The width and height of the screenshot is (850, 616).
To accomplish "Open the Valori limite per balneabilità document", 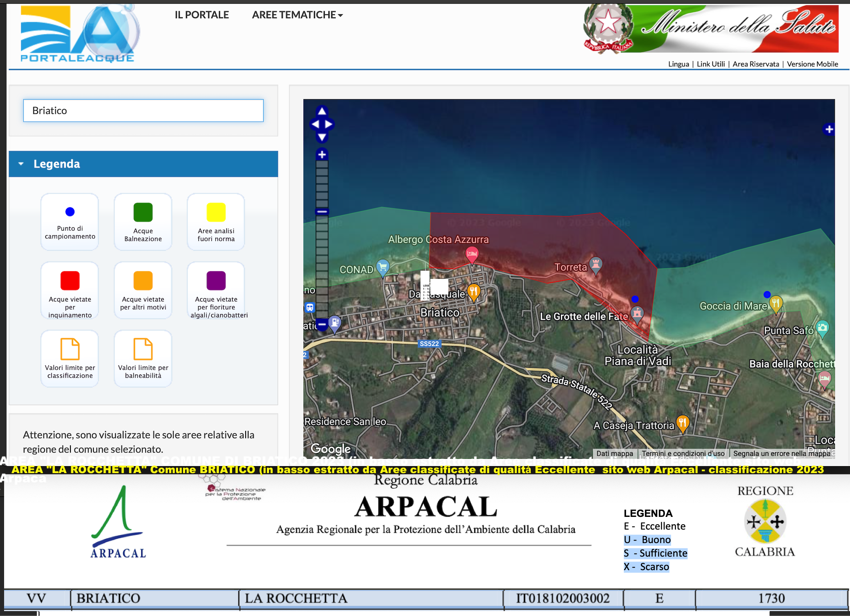I will pyautogui.click(x=143, y=349).
